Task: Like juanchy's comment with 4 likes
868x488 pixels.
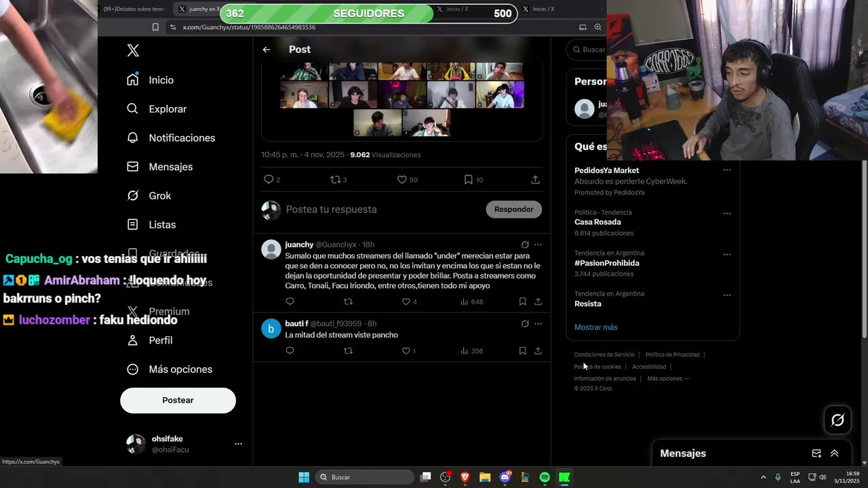Action: pos(406,302)
